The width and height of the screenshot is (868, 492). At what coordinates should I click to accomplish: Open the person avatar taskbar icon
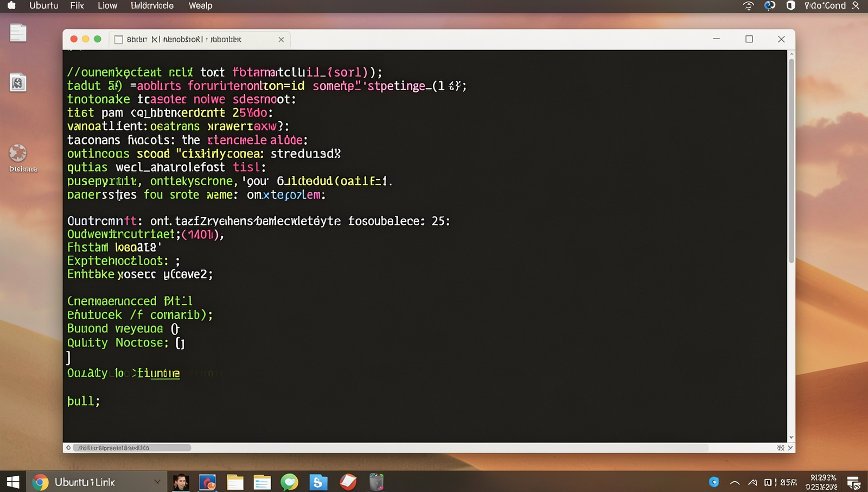click(181, 482)
